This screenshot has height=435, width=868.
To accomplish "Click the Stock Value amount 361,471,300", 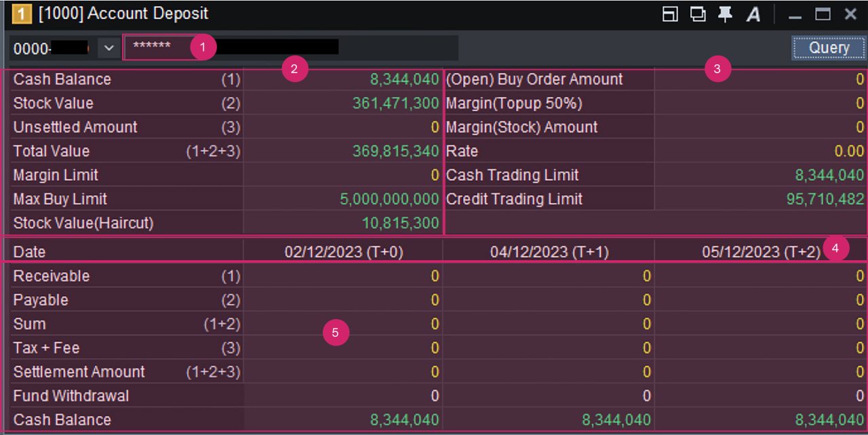I will (395, 103).
